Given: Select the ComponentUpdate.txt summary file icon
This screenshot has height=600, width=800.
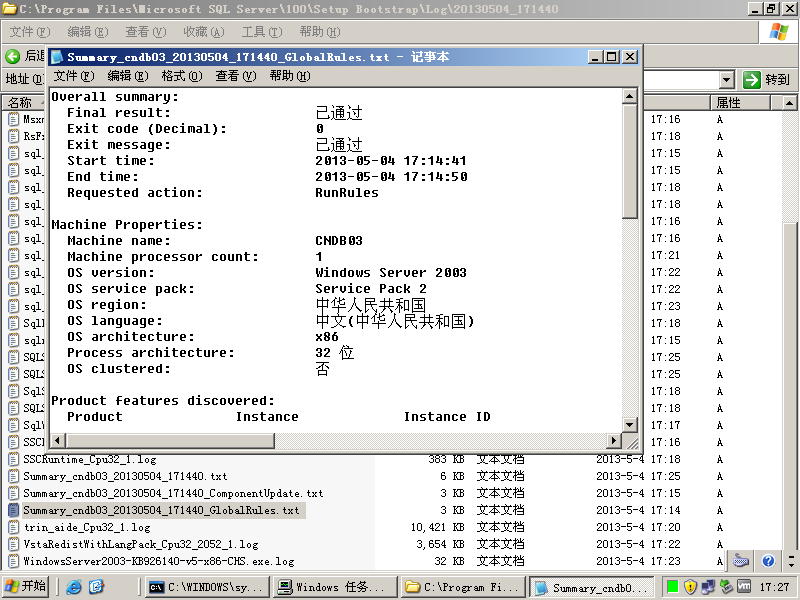Looking at the screenshot, I should click(x=14, y=493).
